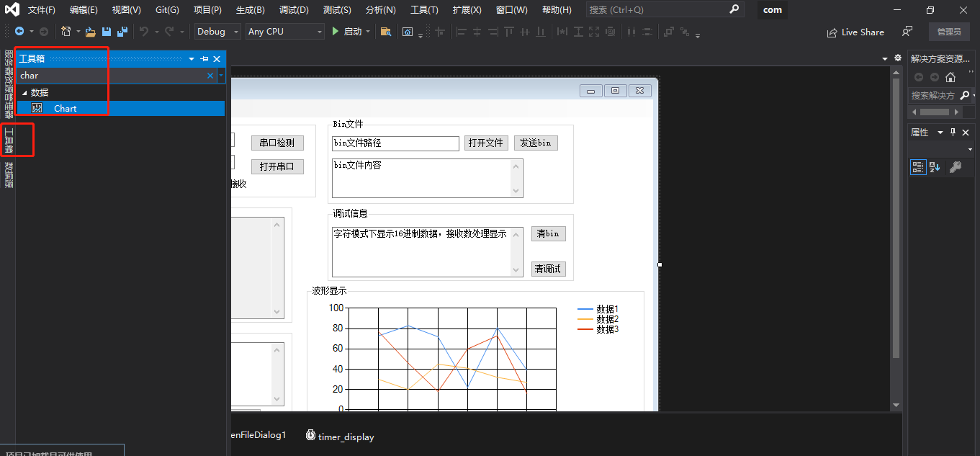Click the 发送bin button on the form
The height and width of the screenshot is (456, 980).
[536, 143]
